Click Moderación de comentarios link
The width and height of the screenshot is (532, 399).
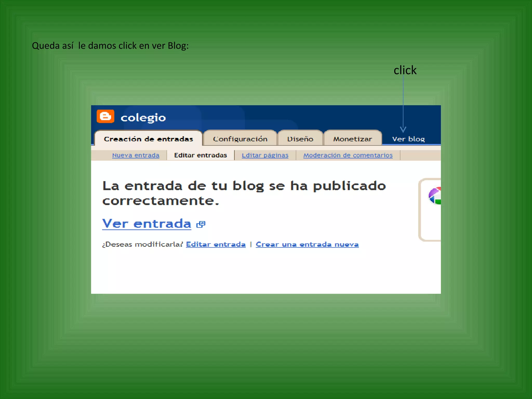348,155
